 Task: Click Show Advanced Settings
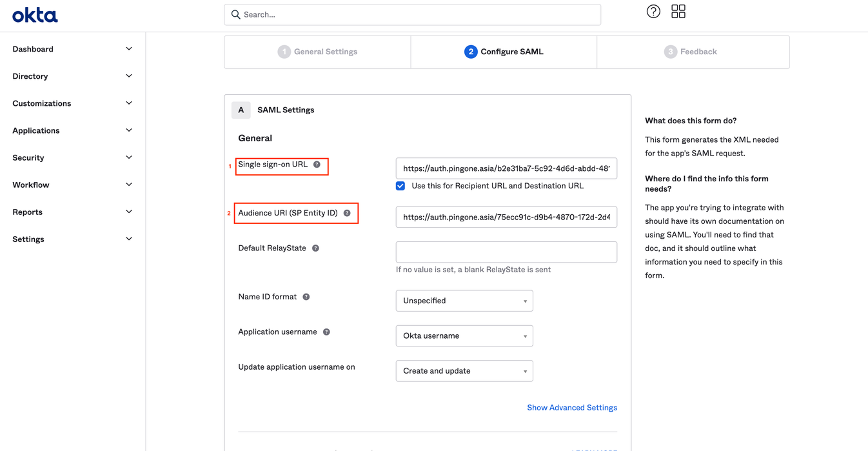coord(572,407)
